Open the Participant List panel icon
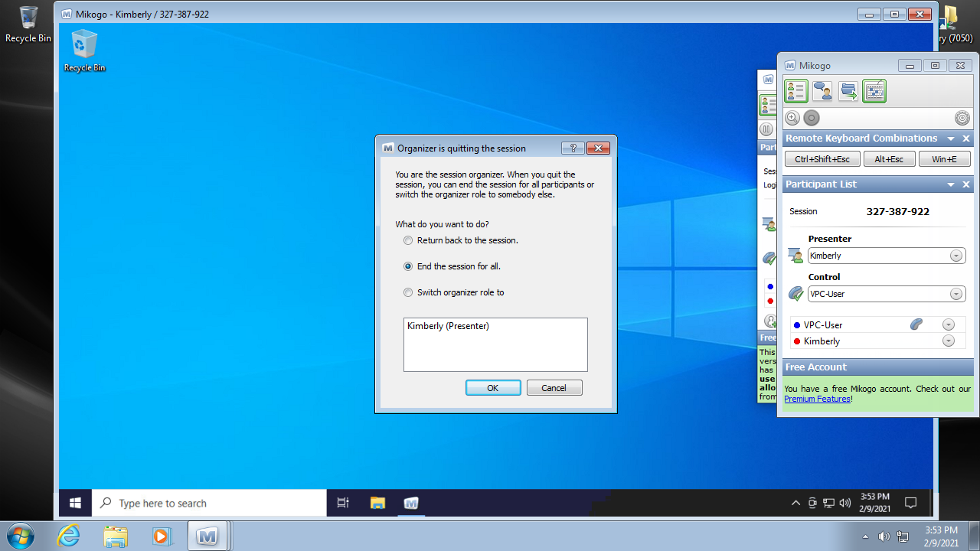 pyautogui.click(x=796, y=91)
